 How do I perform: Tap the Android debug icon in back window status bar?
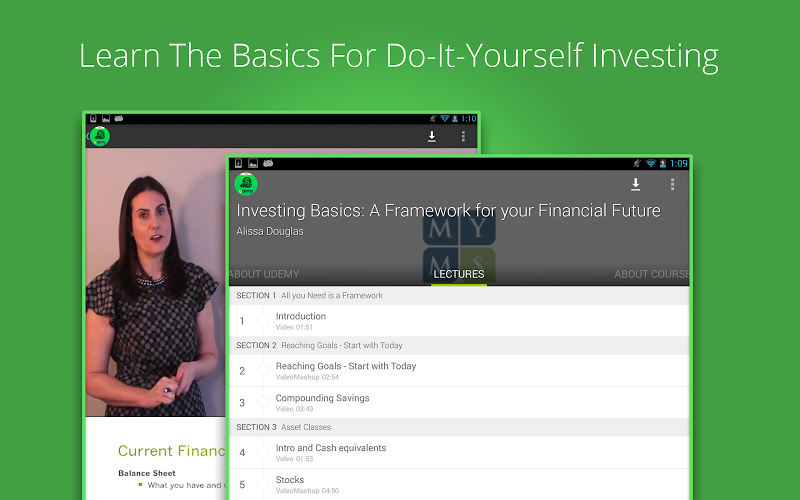[118, 118]
